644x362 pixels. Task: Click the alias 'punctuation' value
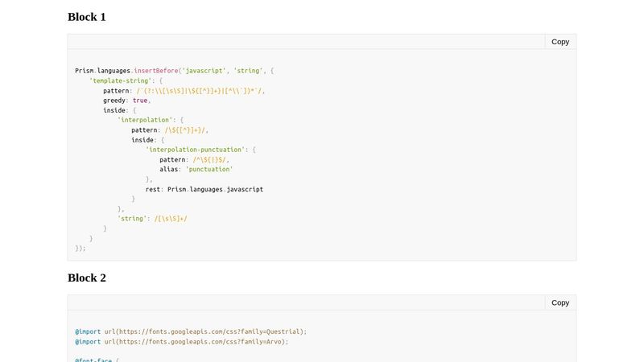click(x=208, y=169)
